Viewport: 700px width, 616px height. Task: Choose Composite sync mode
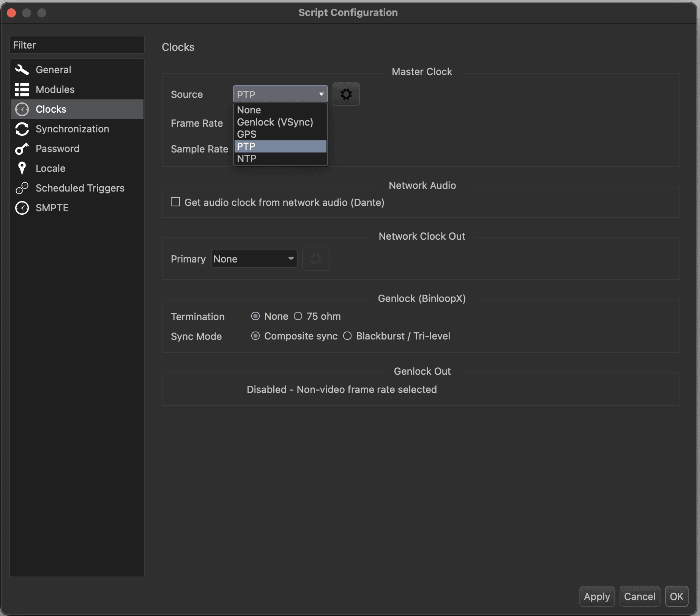point(255,336)
